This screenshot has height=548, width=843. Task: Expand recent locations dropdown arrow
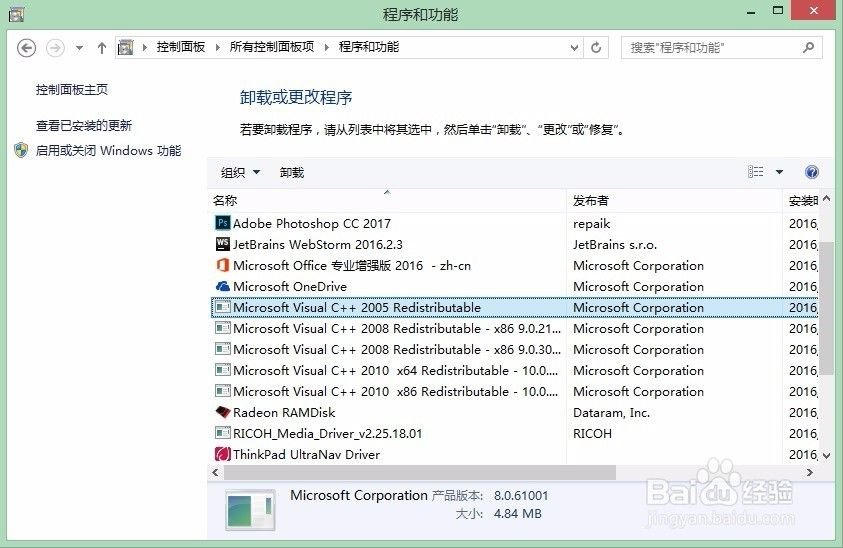tap(79, 48)
